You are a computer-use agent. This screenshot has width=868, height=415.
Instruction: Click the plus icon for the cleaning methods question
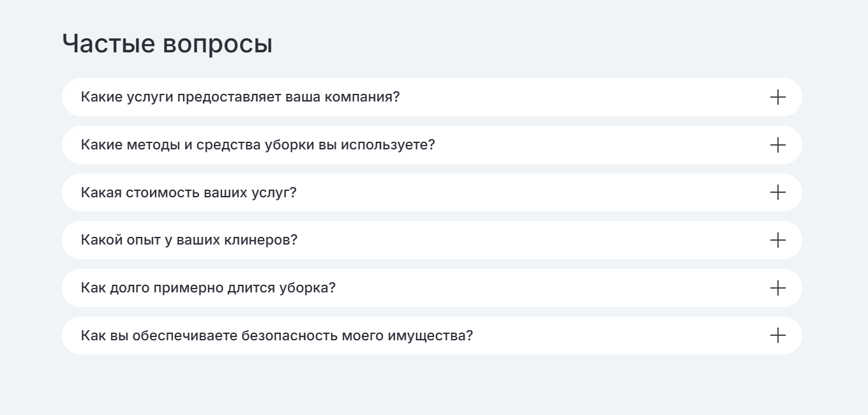777,145
